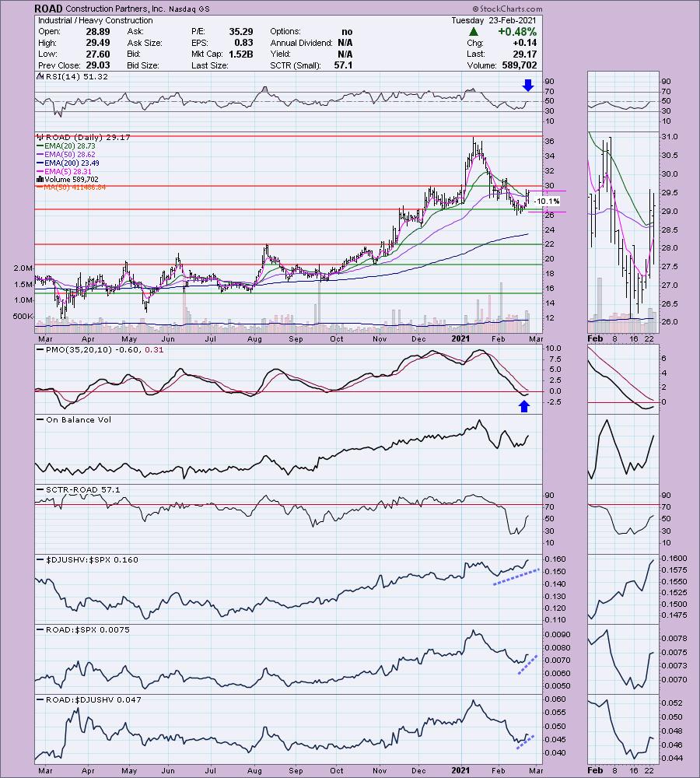This screenshot has width=700, height=778.
Task: Click the High value 29.49
Action: tap(98, 43)
